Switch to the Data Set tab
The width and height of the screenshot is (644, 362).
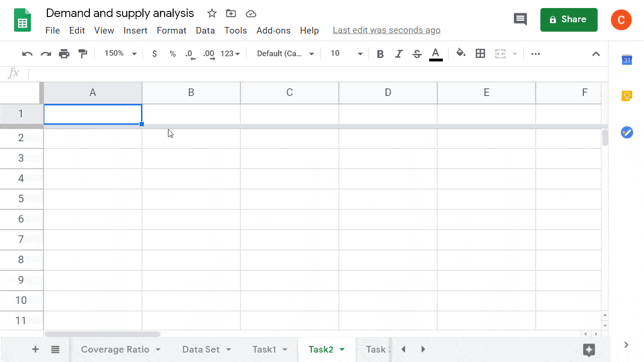pyautogui.click(x=201, y=349)
